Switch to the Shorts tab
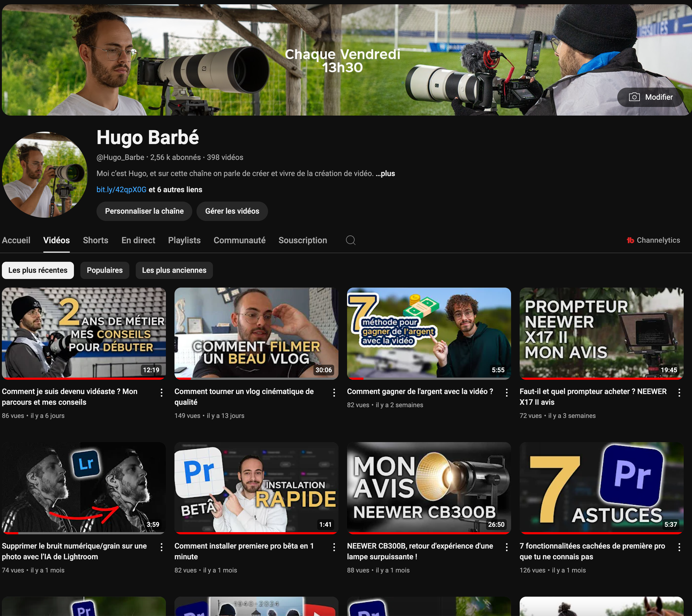The image size is (692, 616). coord(95,240)
